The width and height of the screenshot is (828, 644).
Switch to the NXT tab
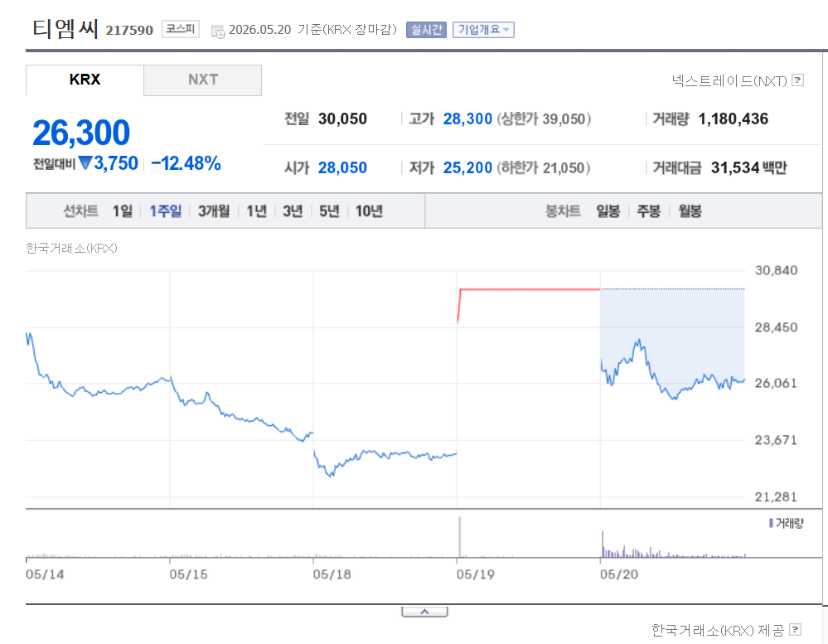[x=203, y=80]
